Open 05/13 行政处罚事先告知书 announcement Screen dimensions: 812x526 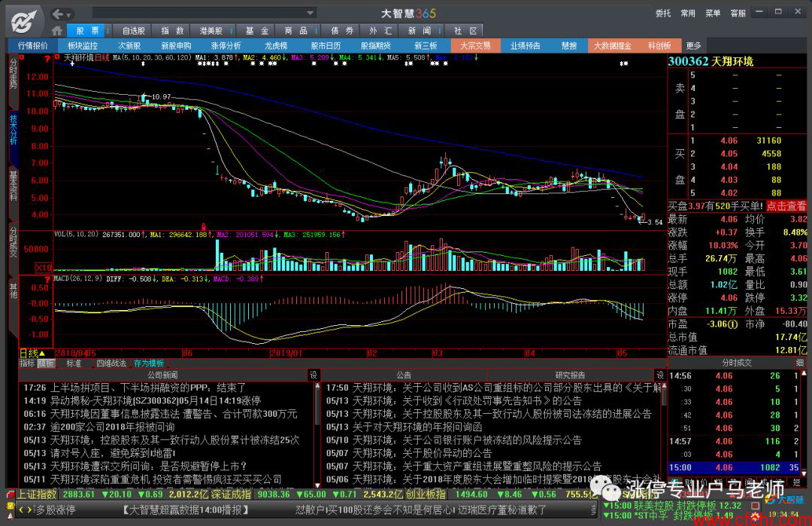click(x=453, y=400)
